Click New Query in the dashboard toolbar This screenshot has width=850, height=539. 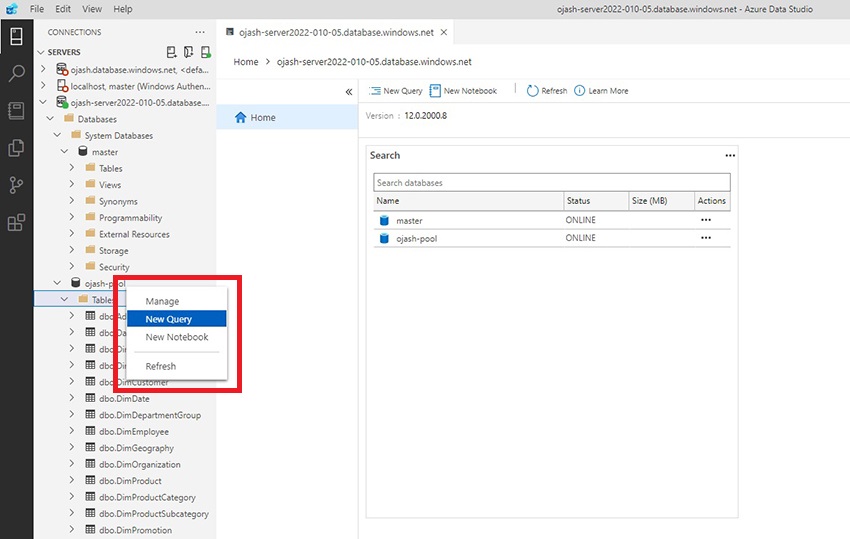click(396, 91)
